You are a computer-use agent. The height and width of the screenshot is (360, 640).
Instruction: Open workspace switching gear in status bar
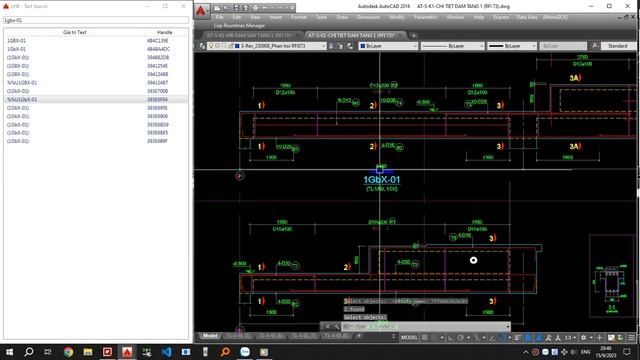[x=584, y=338]
